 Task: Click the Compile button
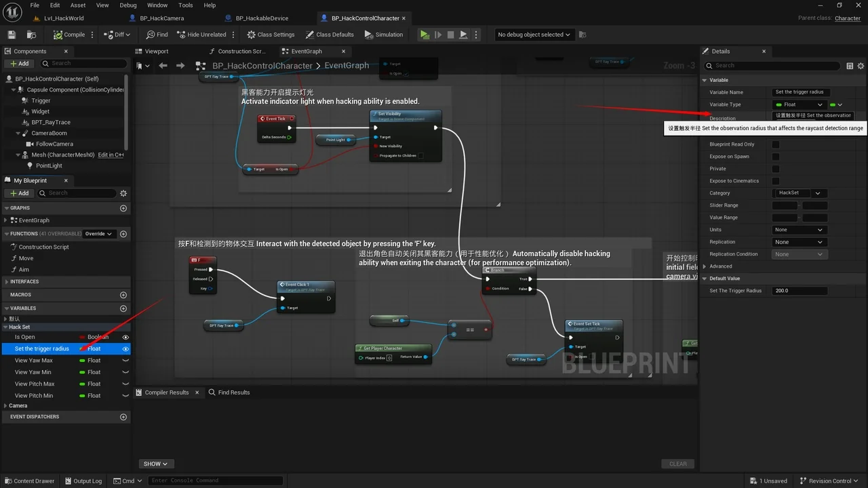(70, 35)
